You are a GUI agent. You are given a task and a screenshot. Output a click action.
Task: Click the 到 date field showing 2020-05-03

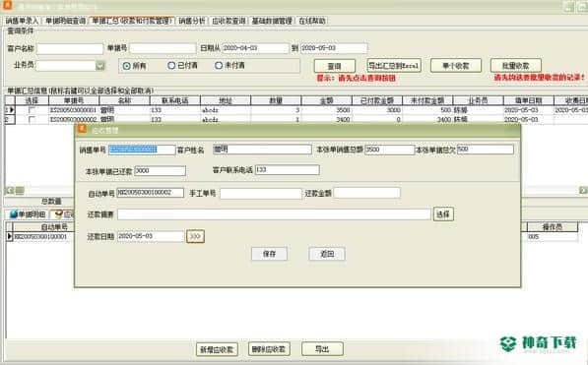pos(334,48)
